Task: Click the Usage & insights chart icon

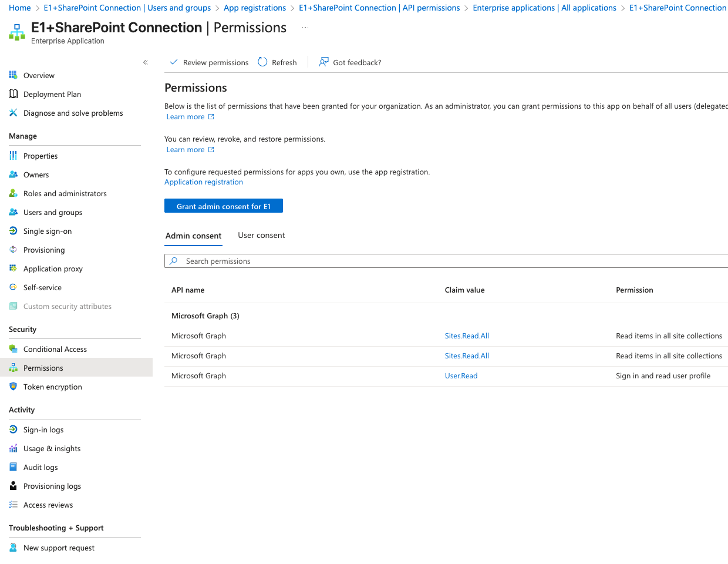Action: point(13,448)
